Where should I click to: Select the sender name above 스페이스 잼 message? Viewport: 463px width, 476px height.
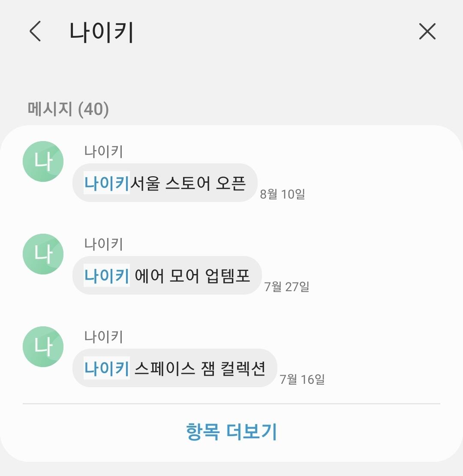click(103, 336)
